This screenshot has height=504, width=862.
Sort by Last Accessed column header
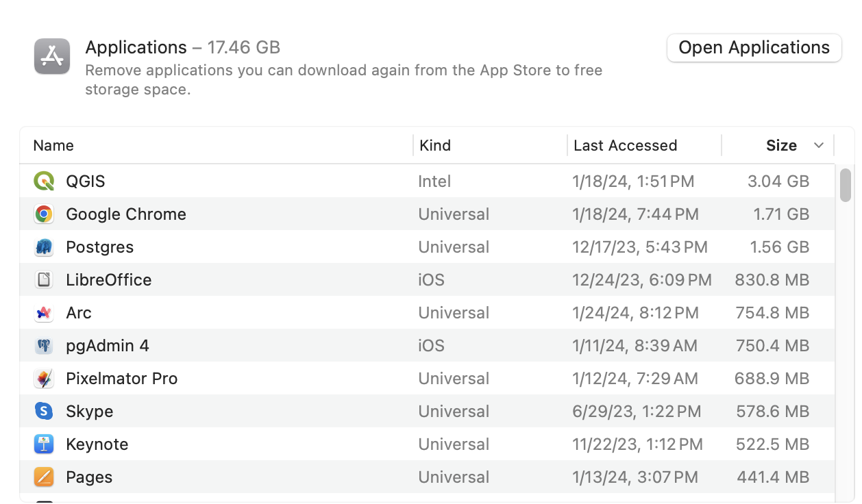625,146
